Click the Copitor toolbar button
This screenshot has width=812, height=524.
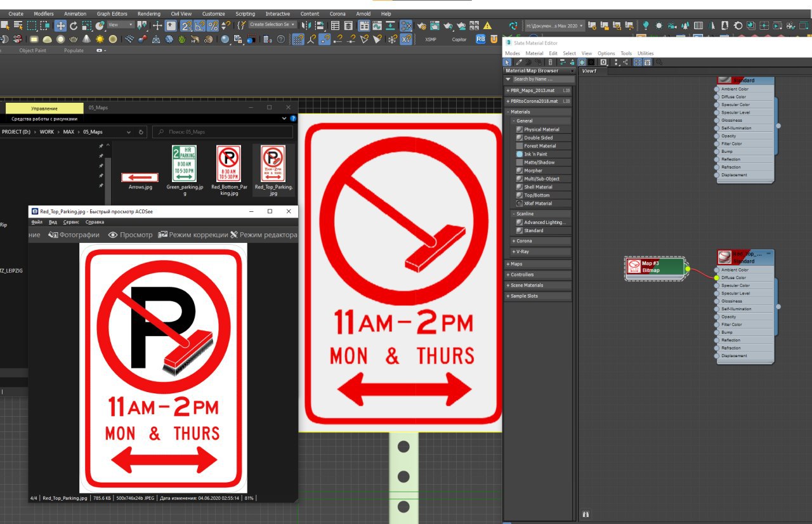coord(459,39)
